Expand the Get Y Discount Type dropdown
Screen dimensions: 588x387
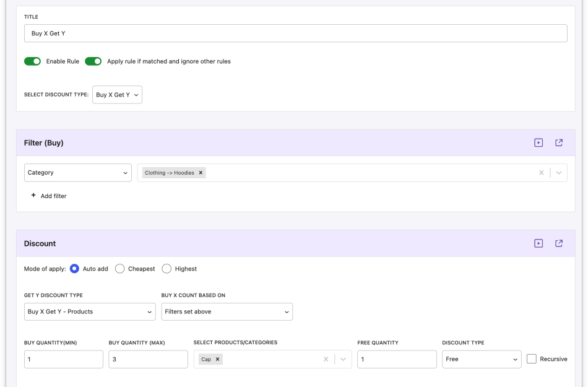[89, 311]
